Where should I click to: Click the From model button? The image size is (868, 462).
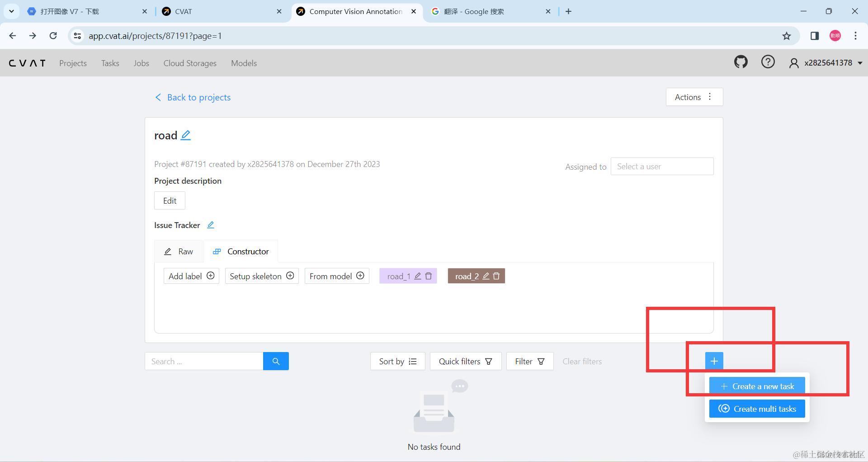pos(337,276)
